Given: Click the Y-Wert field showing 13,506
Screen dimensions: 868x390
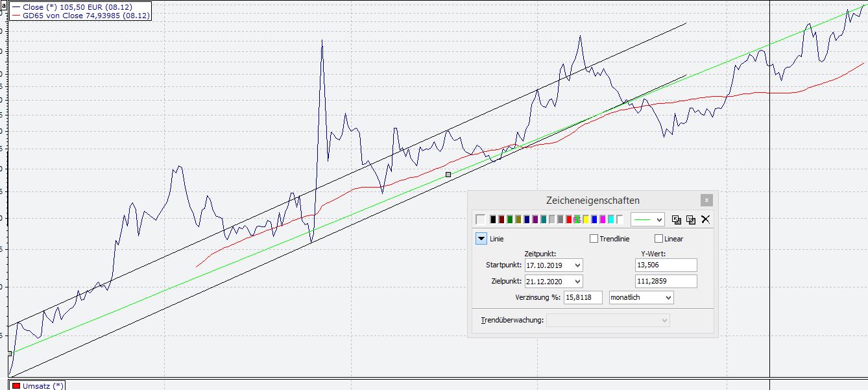Looking at the screenshot, I should point(665,265).
